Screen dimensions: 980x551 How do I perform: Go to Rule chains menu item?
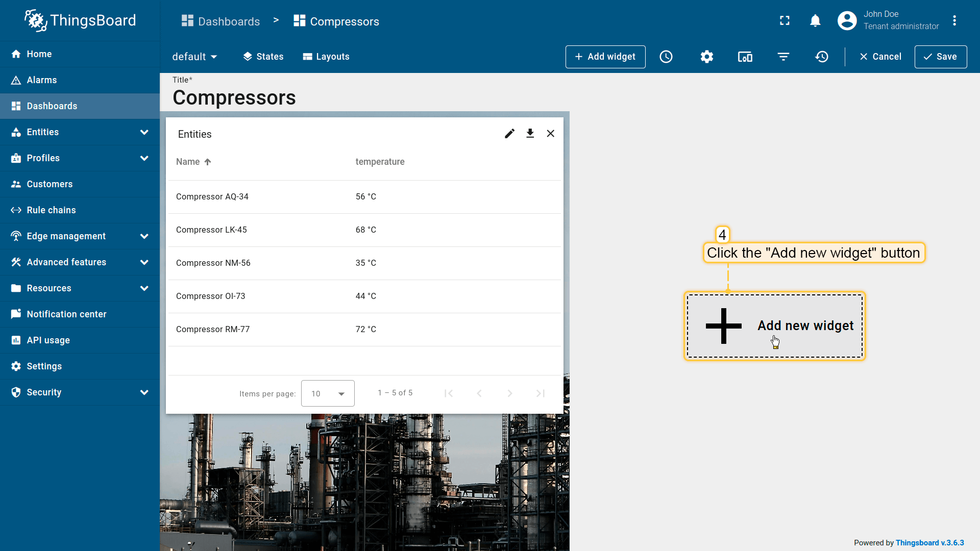[x=51, y=210]
